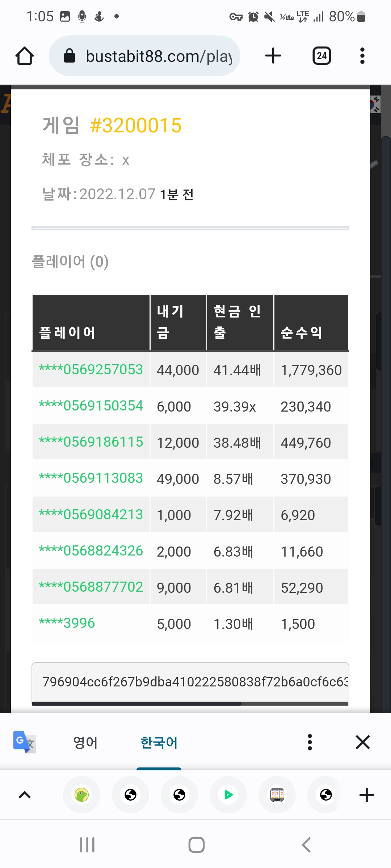This screenshot has width=391, height=868.
Task: Tap the Google Translate icon
Action: (x=24, y=742)
